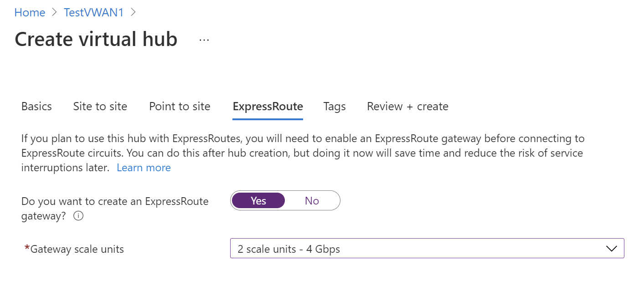Click the breadcrumb chevron after TestVWAN1
The height and width of the screenshot is (281, 644).
pos(132,12)
